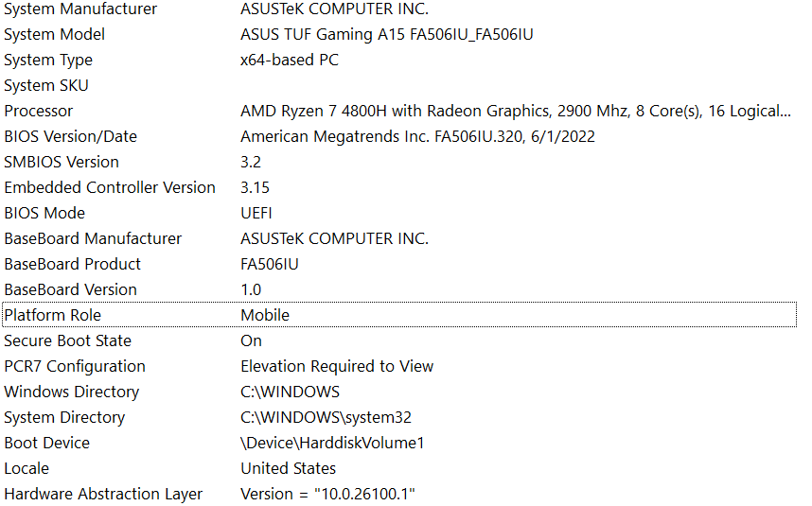Select the System Type row
Viewport: 812px width, 506px height.
point(48,61)
